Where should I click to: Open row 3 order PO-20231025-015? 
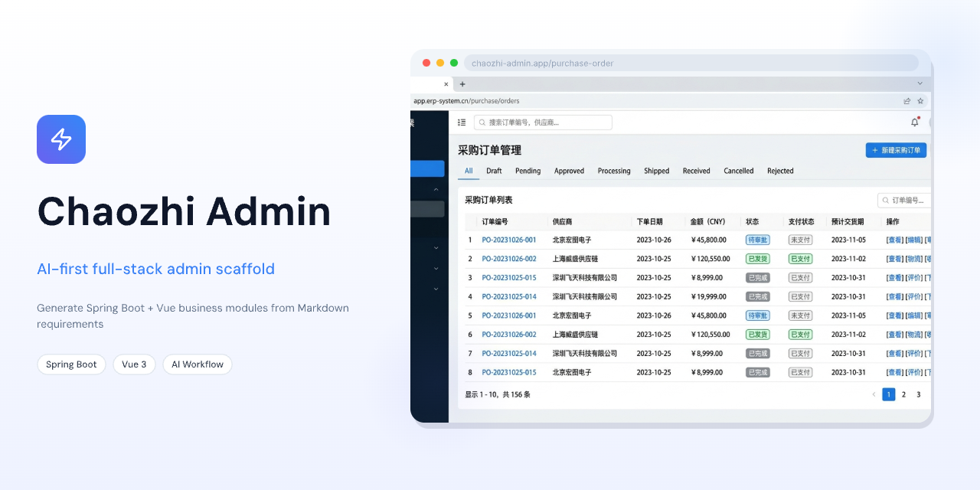[x=509, y=278]
